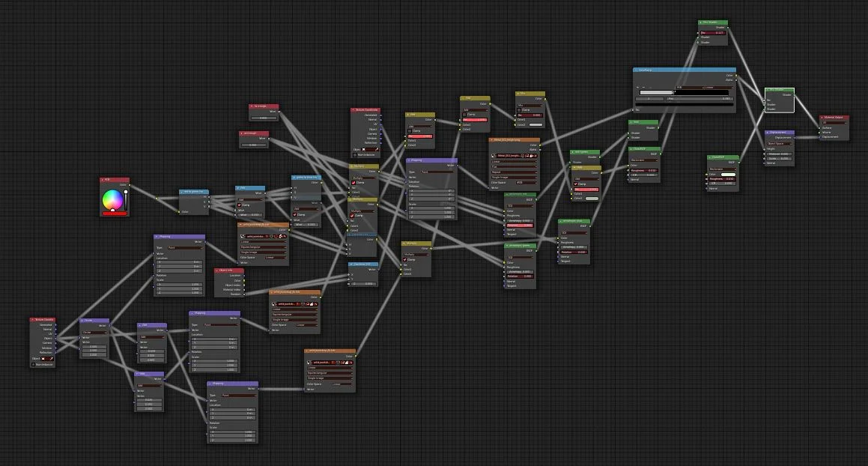The image size is (868, 466).
Task: Click the Object eyedropper on the Texture Coordinate node
Action: (x=52, y=358)
